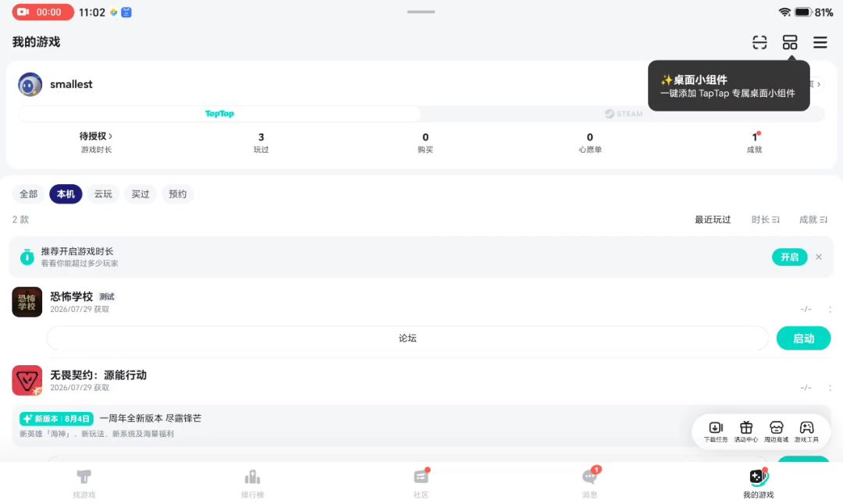
Task: Open 活动中心 gift icon
Action: pyautogui.click(x=745, y=431)
